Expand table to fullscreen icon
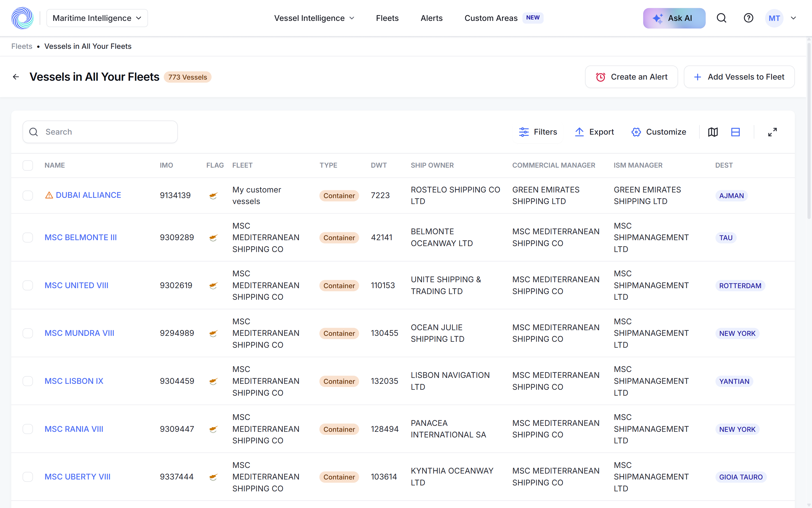Image resolution: width=812 pixels, height=508 pixels. click(x=773, y=132)
